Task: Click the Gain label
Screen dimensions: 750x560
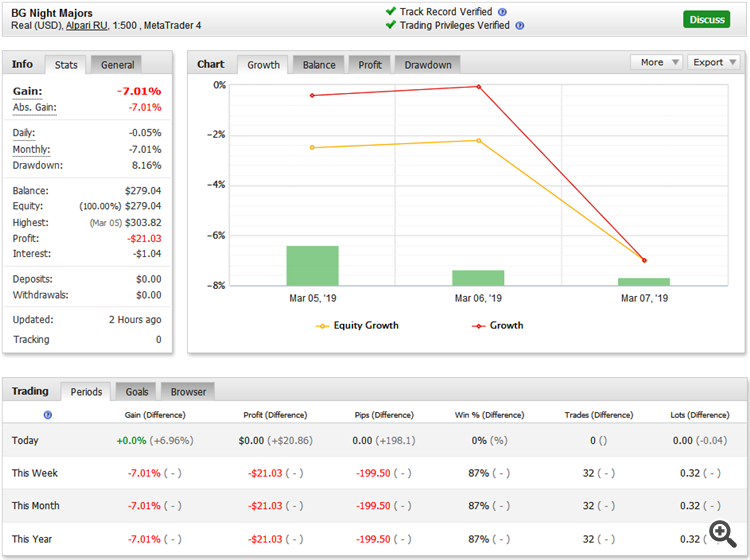Action: coord(27,91)
